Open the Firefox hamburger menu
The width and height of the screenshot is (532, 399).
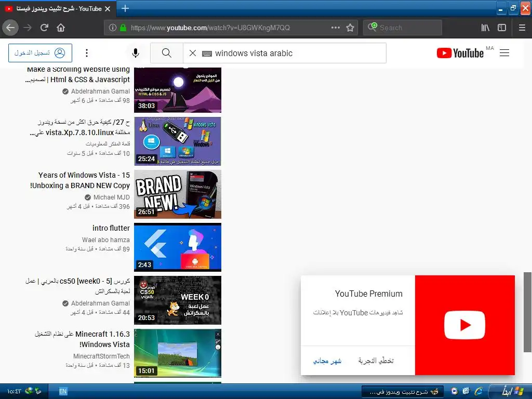522,28
